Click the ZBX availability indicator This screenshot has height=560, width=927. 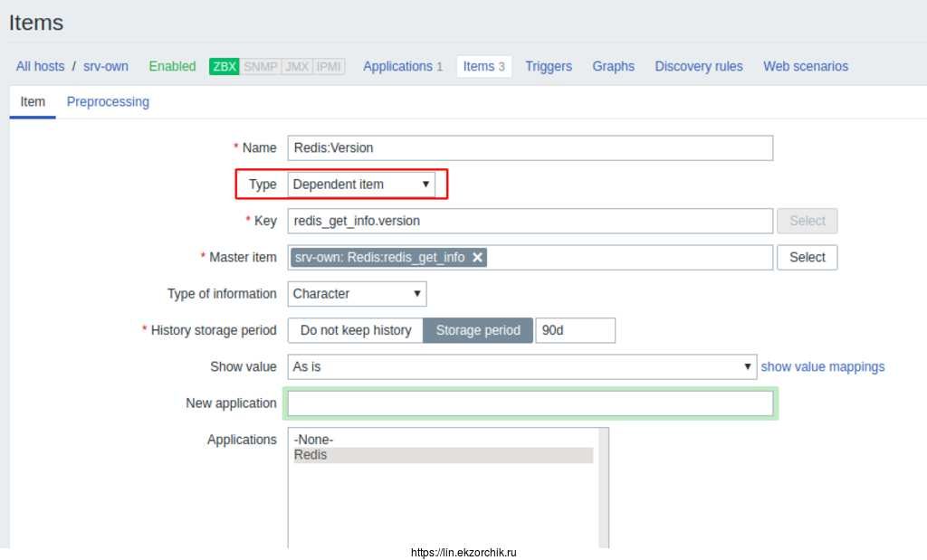[x=224, y=67]
